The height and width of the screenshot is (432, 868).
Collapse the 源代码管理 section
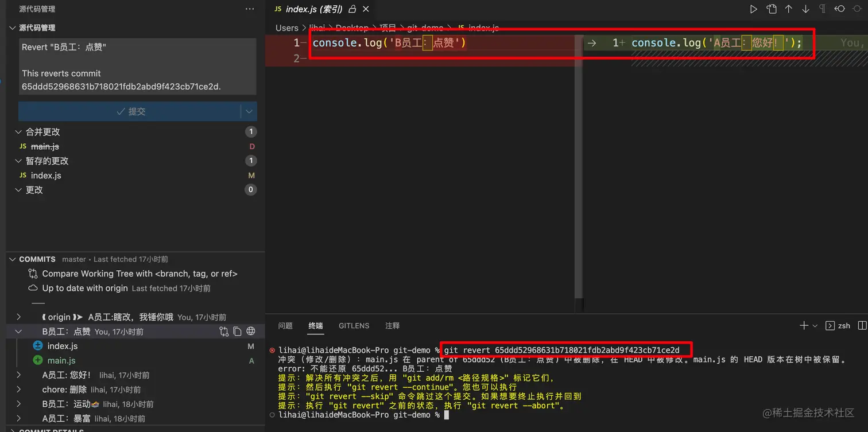tap(13, 28)
